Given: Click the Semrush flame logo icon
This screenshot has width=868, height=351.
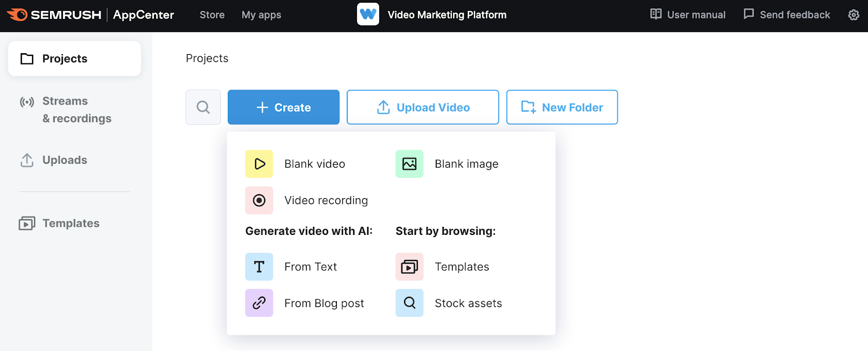Looking at the screenshot, I should [x=17, y=15].
